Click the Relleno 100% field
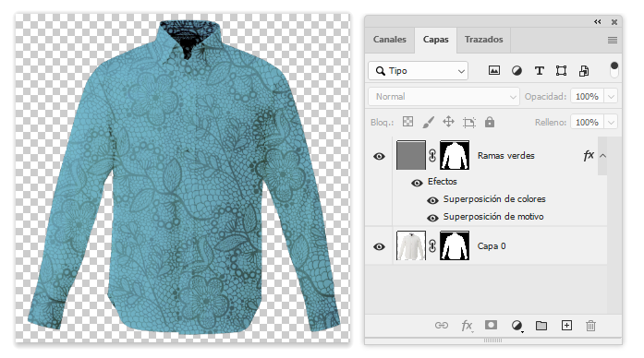 tap(587, 122)
